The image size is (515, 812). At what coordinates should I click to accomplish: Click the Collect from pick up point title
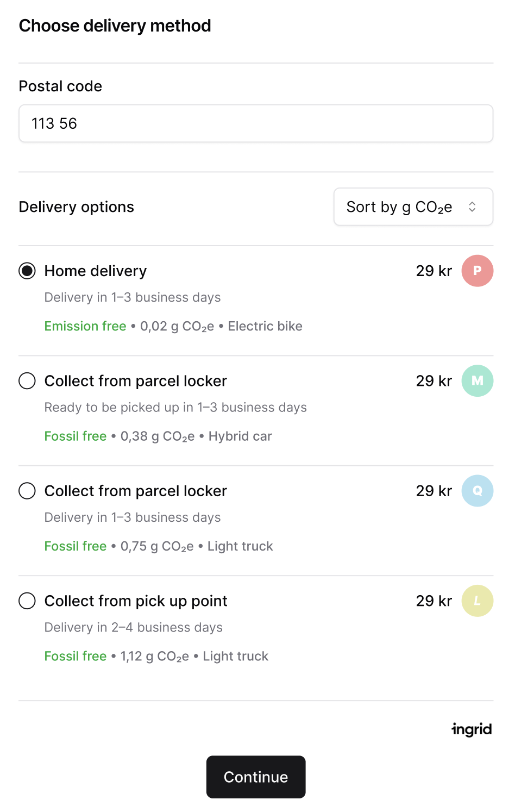click(136, 601)
